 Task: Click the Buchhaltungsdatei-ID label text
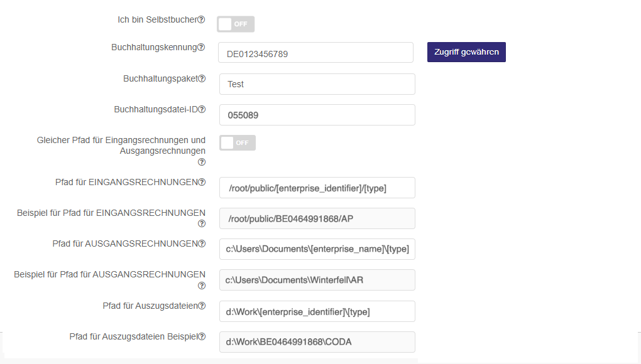pyautogui.click(x=156, y=109)
